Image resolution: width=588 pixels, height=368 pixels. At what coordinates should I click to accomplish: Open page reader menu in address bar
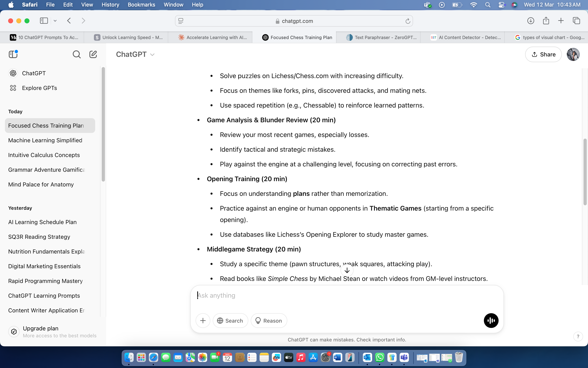click(x=181, y=21)
